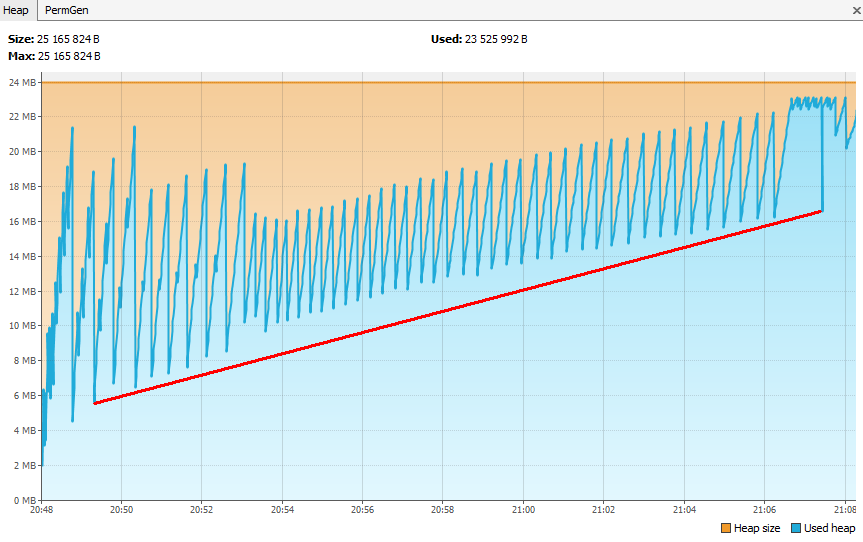The height and width of the screenshot is (542, 863).
Task: Switch to the PermGen tab
Action: (x=68, y=10)
